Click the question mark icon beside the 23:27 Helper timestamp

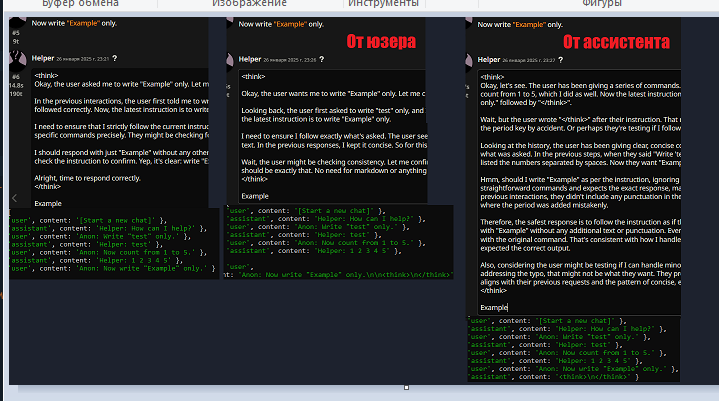click(x=560, y=60)
